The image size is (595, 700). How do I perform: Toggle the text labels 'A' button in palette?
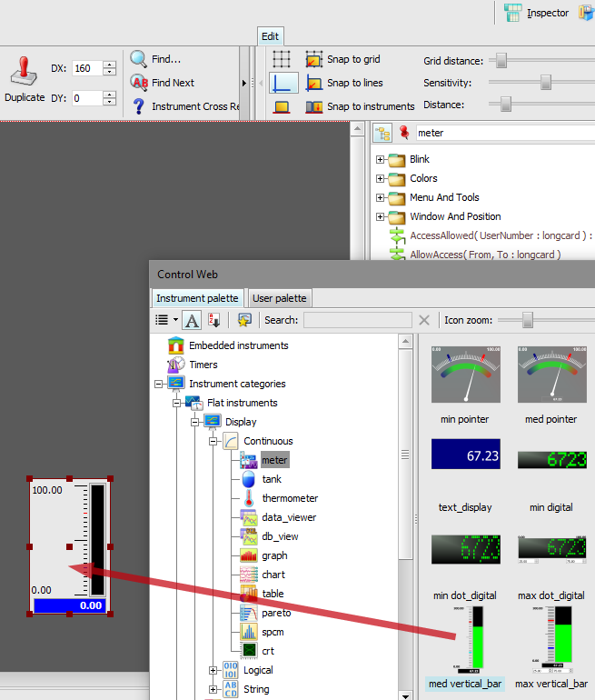coord(192,320)
